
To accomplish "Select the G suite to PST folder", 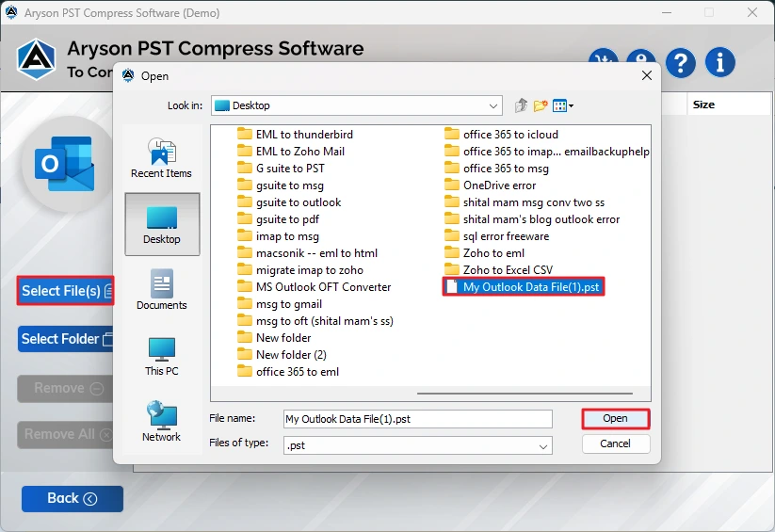I will coord(281,169).
